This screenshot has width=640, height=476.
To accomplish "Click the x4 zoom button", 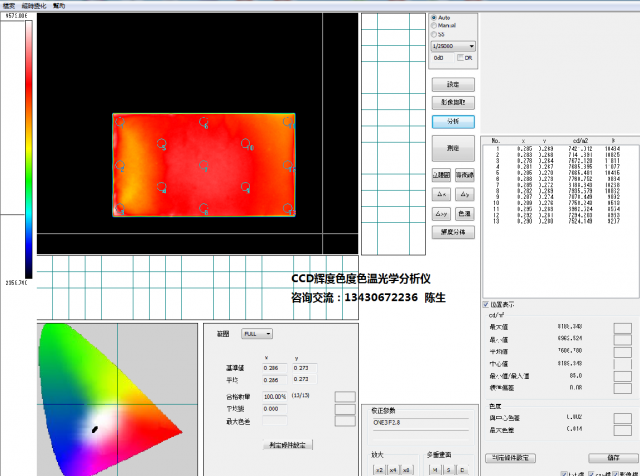I will coord(393,469).
